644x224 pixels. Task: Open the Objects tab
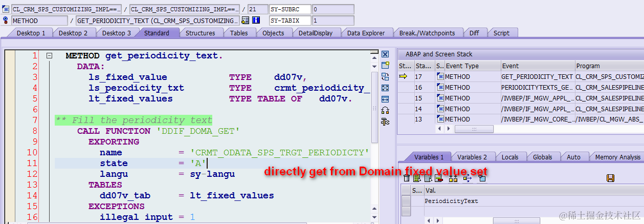pyautogui.click(x=273, y=33)
